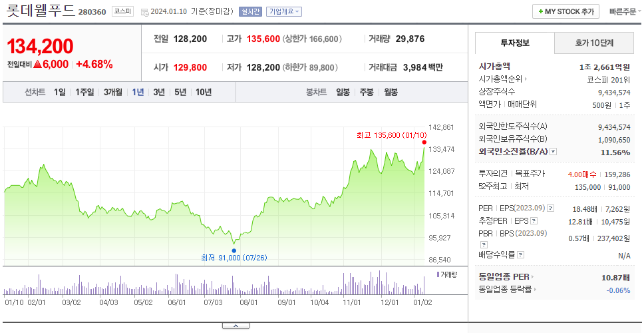The height and width of the screenshot is (333, 644).
Task: Click the calendar icon beside 2024.01.10 date
Action: [144, 13]
